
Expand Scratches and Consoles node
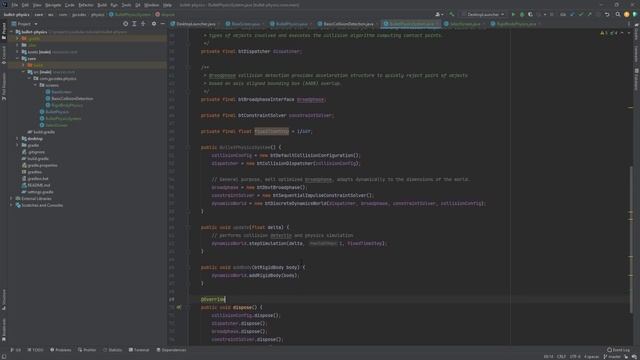tap(11, 205)
